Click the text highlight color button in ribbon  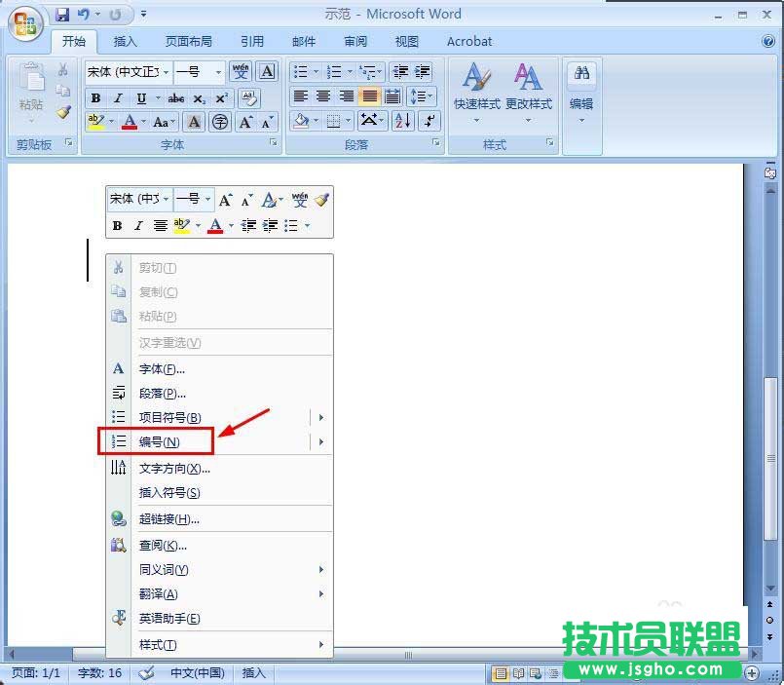pos(96,122)
